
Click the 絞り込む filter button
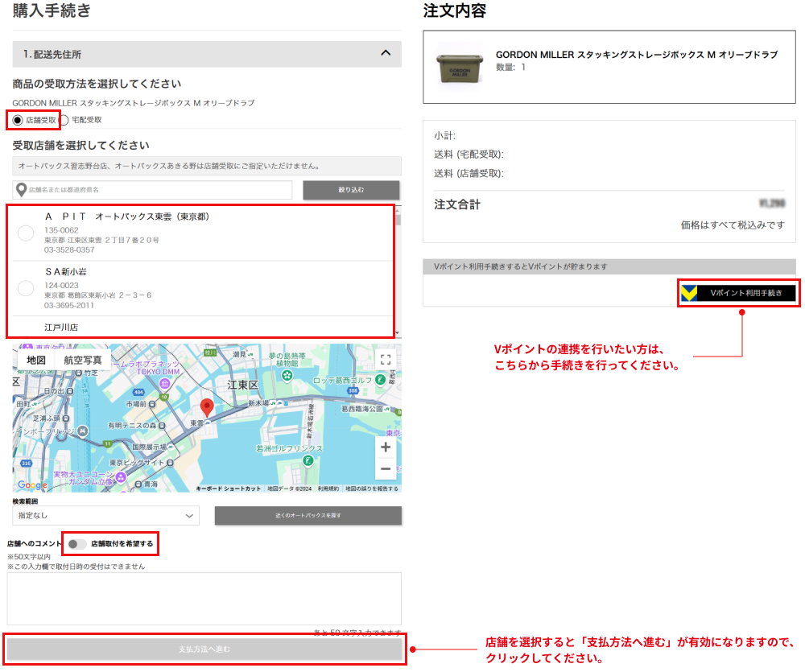(x=351, y=190)
